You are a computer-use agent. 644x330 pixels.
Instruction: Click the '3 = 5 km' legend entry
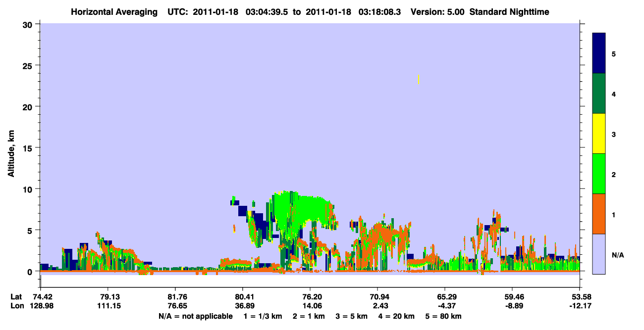(352, 316)
